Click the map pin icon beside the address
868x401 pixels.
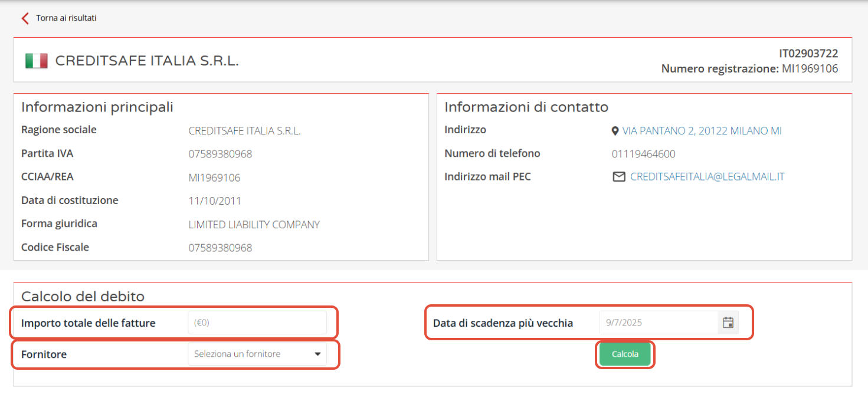pyautogui.click(x=615, y=131)
